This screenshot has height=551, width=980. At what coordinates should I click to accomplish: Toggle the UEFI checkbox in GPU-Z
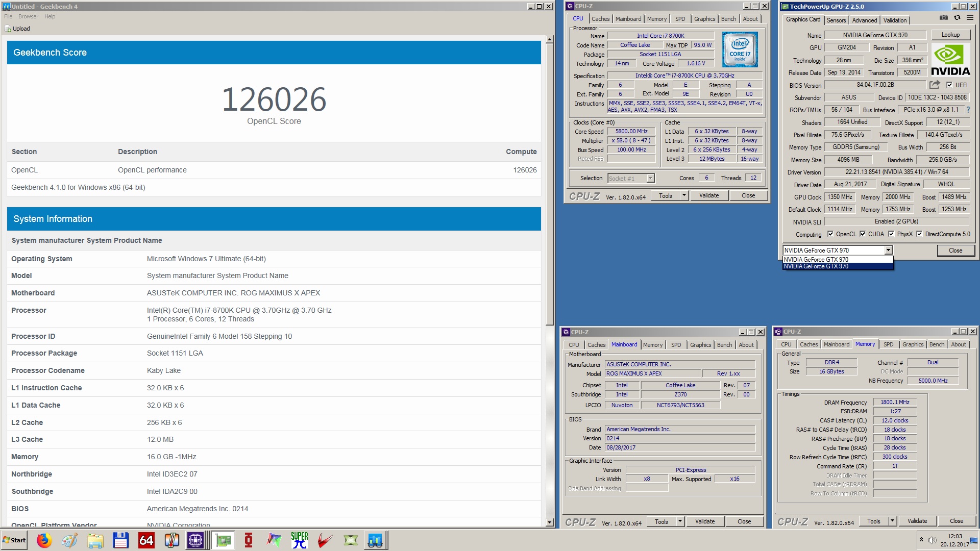(x=949, y=85)
